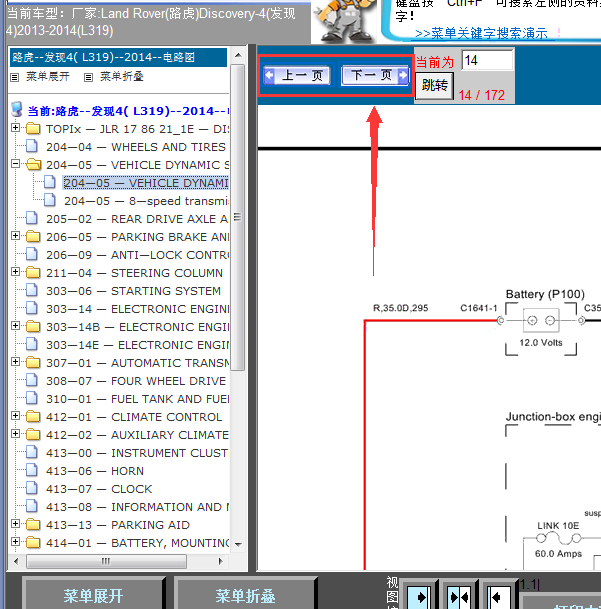Expand the 211-04 STEERING COLUMN folder
Viewport: 601px width, 609px height.
coord(15,272)
